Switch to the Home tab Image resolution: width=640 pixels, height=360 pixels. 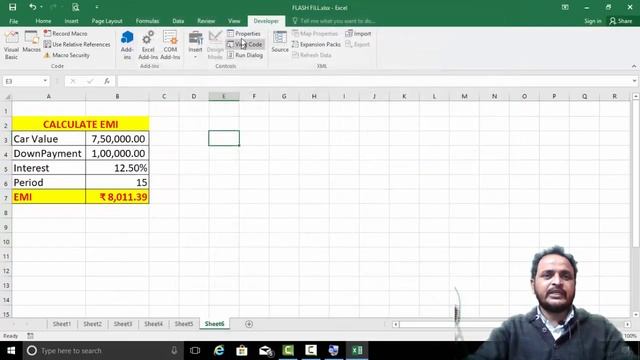(43, 21)
